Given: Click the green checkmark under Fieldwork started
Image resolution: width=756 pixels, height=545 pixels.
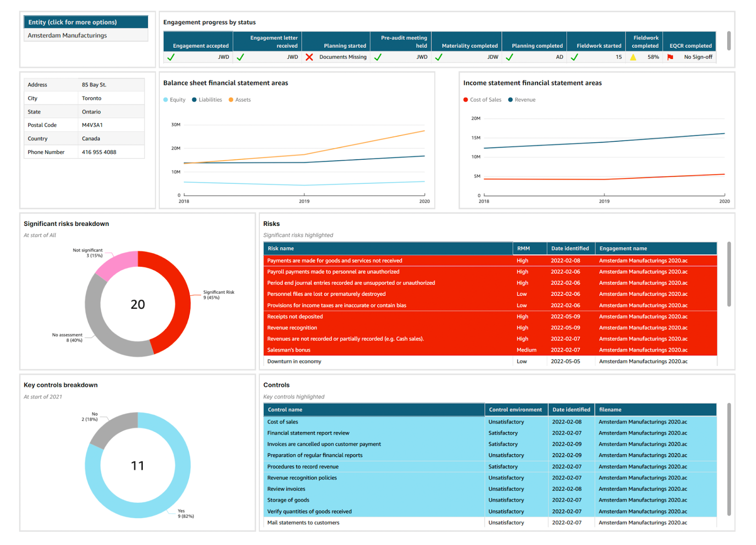Looking at the screenshot, I should [574, 57].
